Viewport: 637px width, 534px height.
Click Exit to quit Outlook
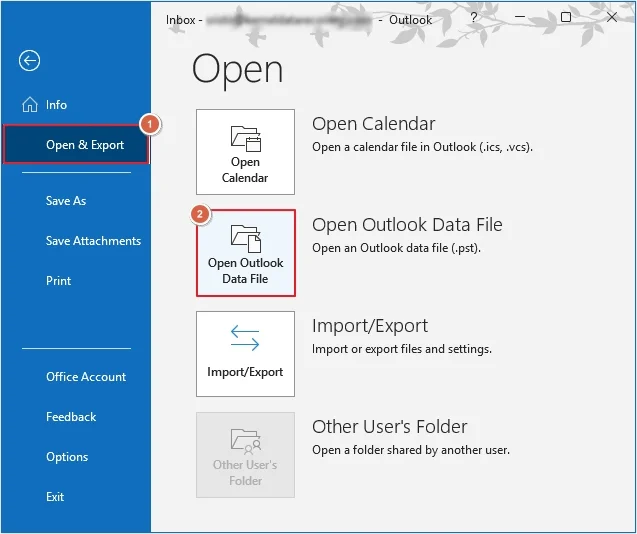pyautogui.click(x=55, y=497)
